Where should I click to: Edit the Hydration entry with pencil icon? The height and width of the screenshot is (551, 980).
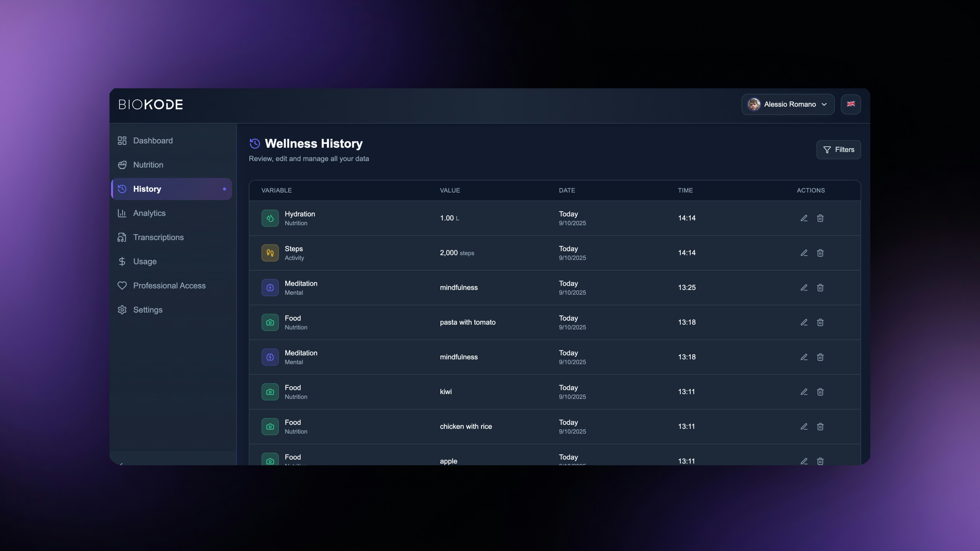803,218
